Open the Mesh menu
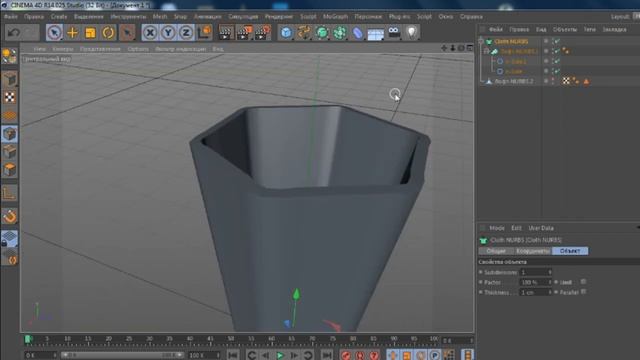 tap(160, 17)
